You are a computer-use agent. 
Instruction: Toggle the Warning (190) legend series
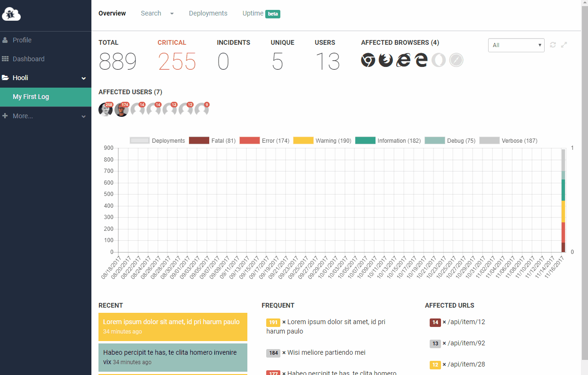tap(322, 140)
